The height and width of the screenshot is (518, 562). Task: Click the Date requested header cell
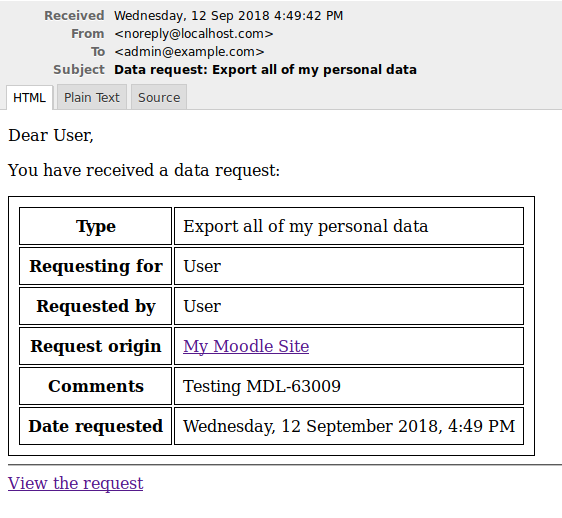[x=96, y=426]
